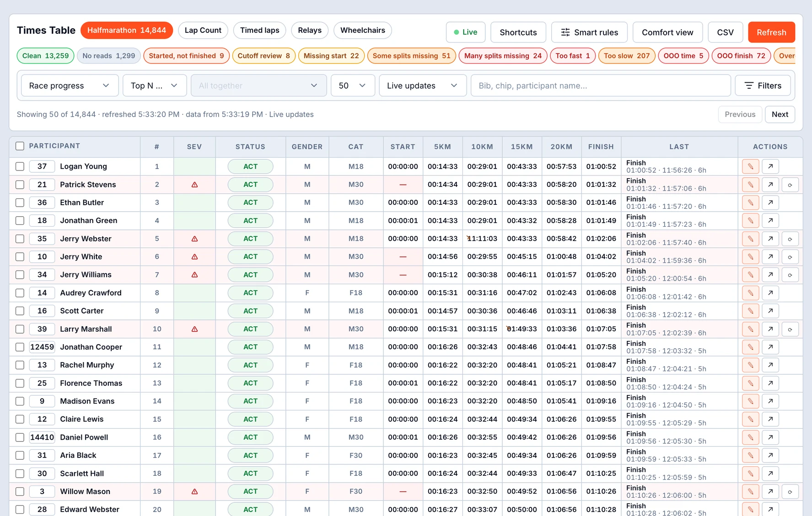Click the orange Refresh button
The width and height of the screenshot is (812, 516).
(x=771, y=32)
